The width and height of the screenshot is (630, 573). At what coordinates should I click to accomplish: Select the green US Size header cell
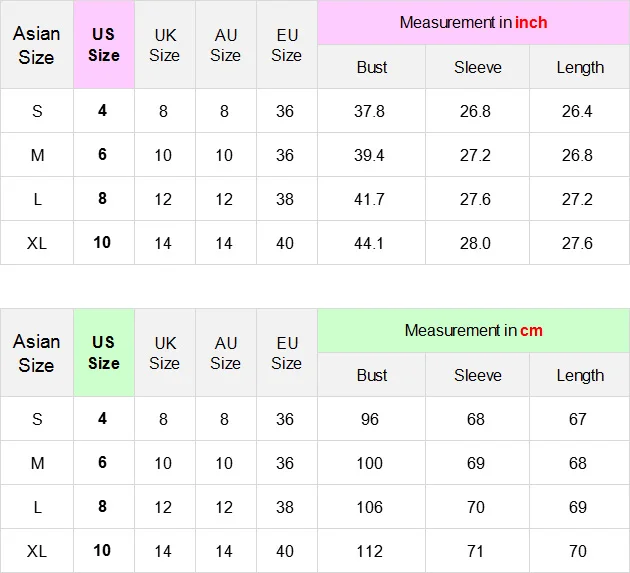104,353
